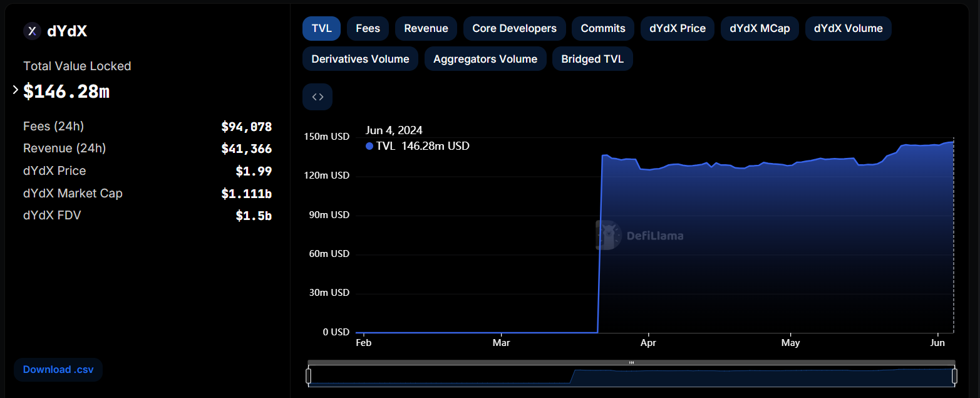Click the May x-axis label

click(790, 343)
